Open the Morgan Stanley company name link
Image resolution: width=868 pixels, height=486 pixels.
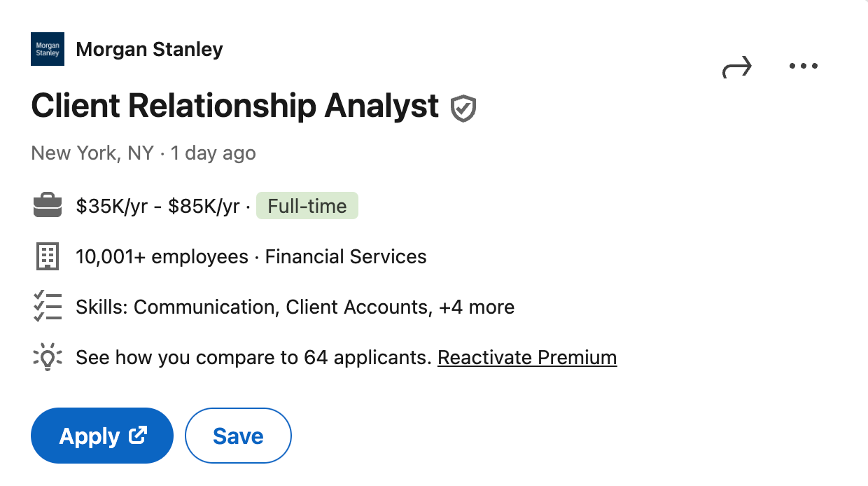(x=149, y=50)
